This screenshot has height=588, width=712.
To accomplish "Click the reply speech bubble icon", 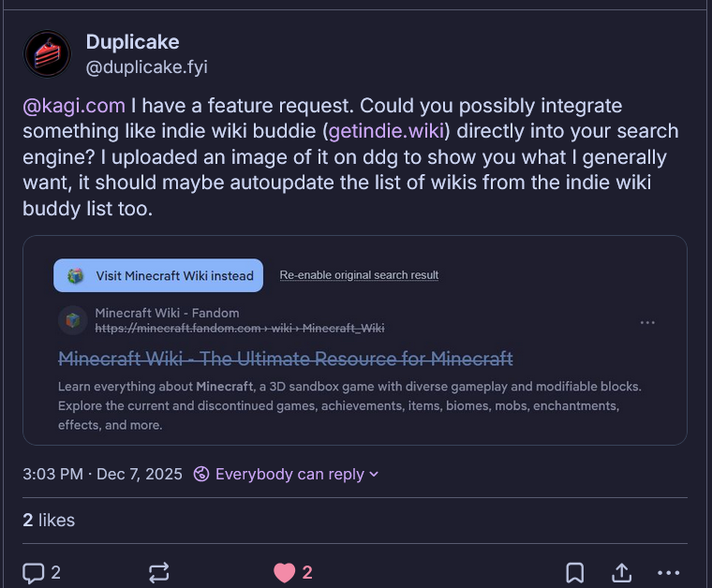I will coord(34,572).
